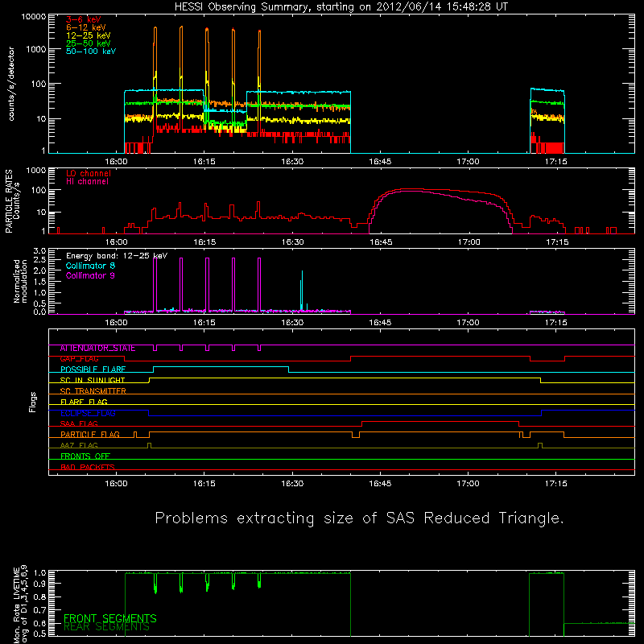Screen dimensions: 644x644
Task: Click the SAA_FLAG label
Action: point(79,423)
